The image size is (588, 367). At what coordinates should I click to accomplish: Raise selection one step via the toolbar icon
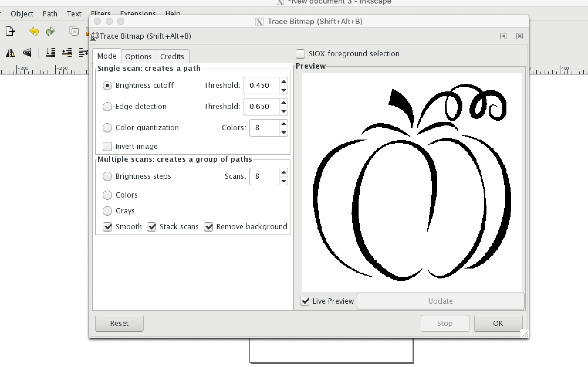pyautogui.click(x=67, y=53)
